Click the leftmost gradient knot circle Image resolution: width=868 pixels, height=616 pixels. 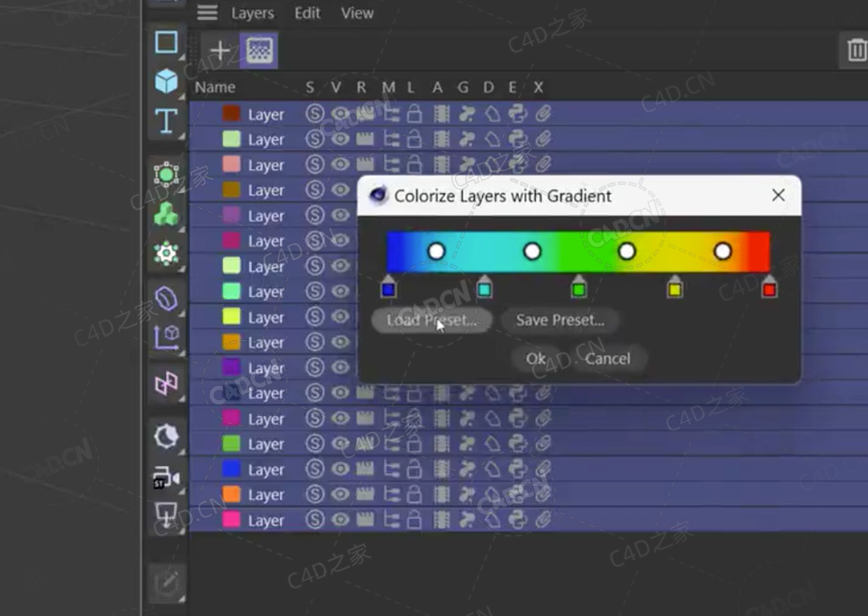pyautogui.click(x=436, y=251)
